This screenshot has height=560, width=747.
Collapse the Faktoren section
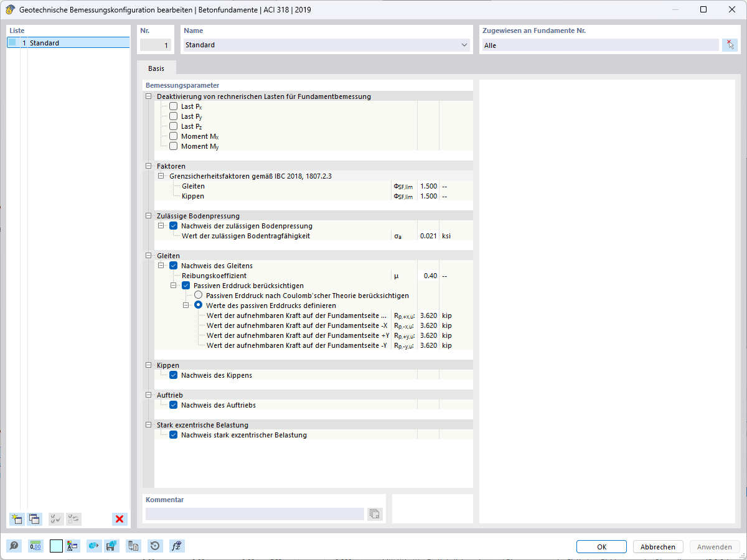148,166
